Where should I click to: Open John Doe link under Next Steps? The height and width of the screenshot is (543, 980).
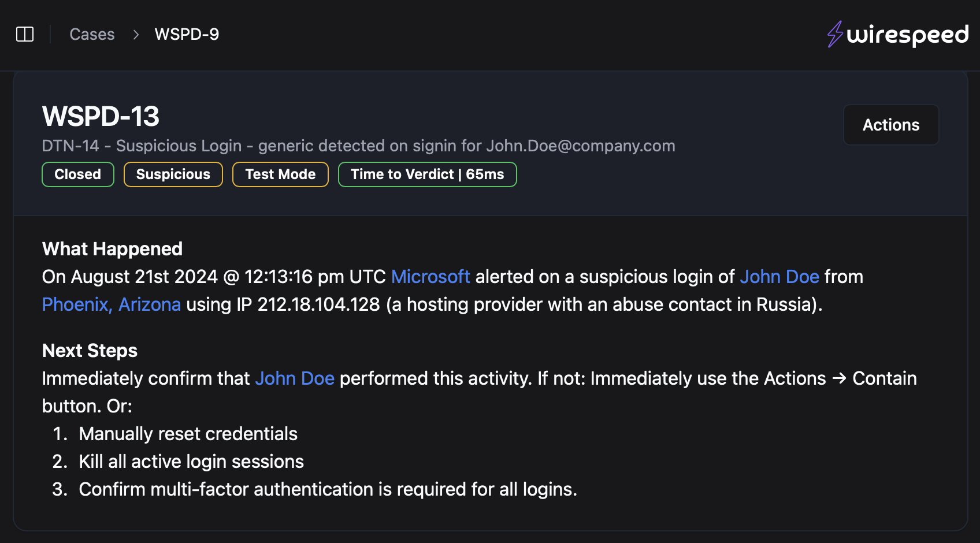295,378
